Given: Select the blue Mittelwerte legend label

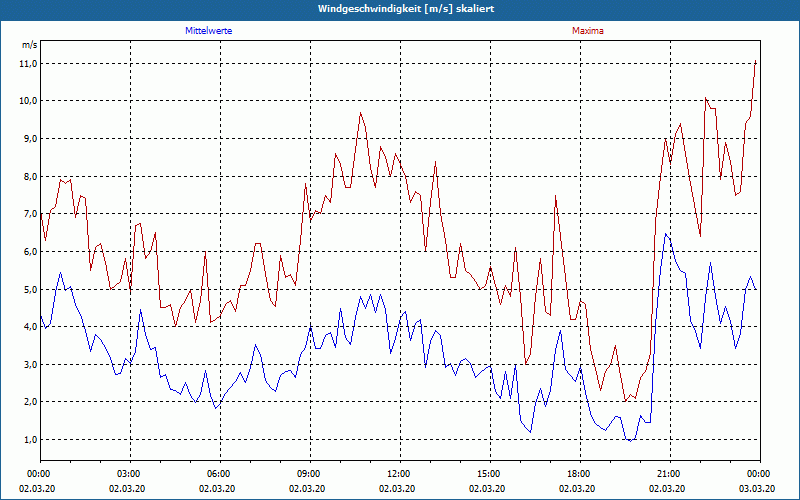Looking at the screenshot, I should (x=209, y=31).
